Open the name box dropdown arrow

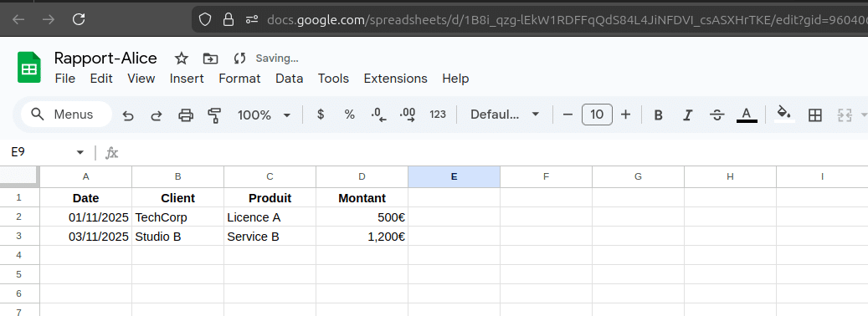(80, 152)
